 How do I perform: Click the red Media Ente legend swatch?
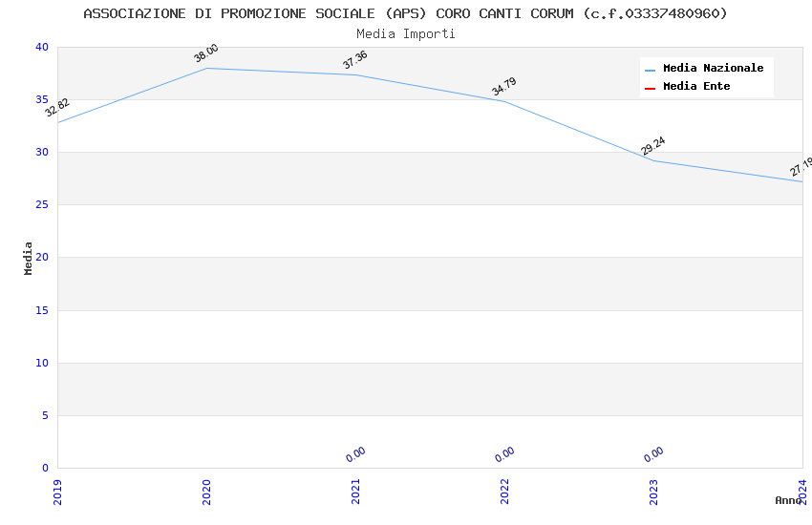651,88
